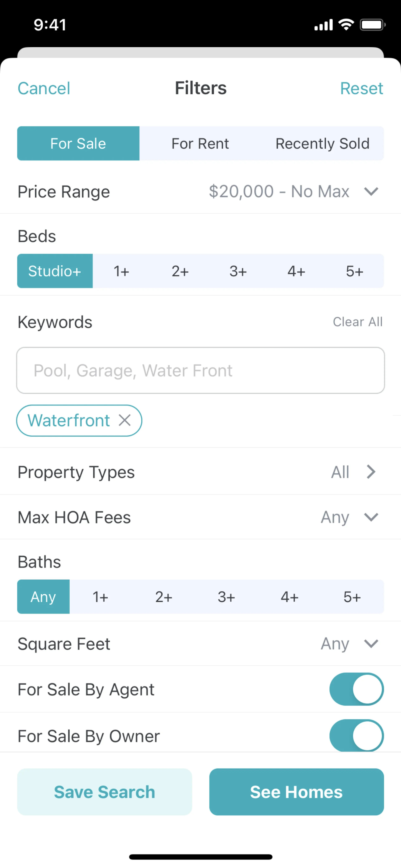Clear All keywords
The image size is (401, 868).
[x=358, y=322]
